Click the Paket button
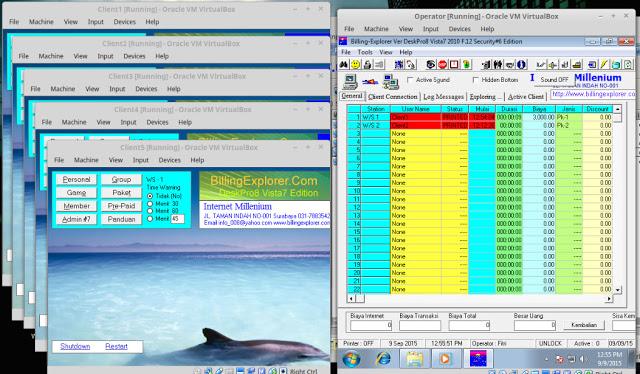This screenshot has height=374, width=640. [121, 193]
